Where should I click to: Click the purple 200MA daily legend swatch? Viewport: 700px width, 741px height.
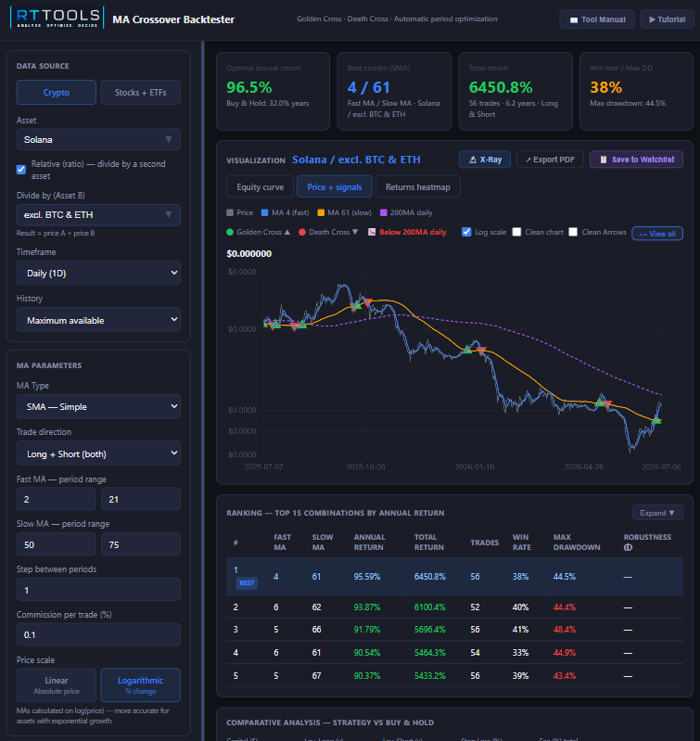point(384,212)
